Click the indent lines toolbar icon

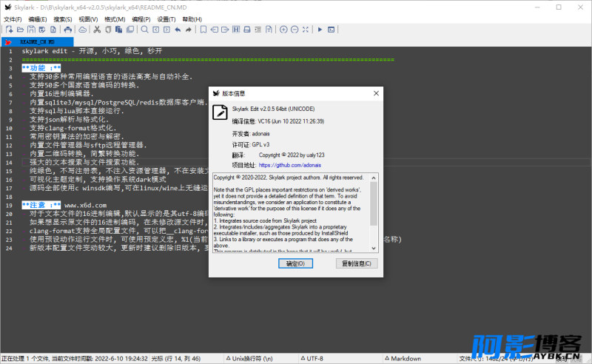pyautogui.click(x=258, y=30)
